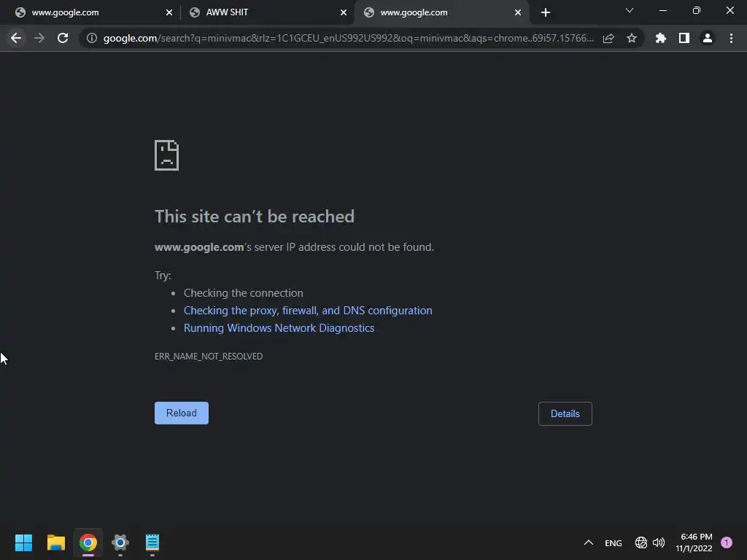
Task: Minimize the Chrome window
Action: tap(662, 10)
